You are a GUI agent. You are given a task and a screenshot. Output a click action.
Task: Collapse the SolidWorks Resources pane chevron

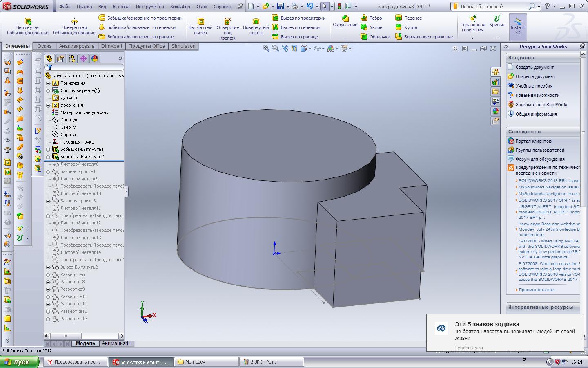tap(506, 47)
